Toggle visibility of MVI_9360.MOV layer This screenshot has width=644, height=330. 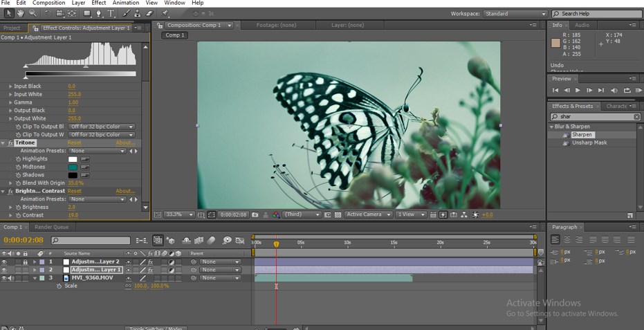(x=6, y=278)
